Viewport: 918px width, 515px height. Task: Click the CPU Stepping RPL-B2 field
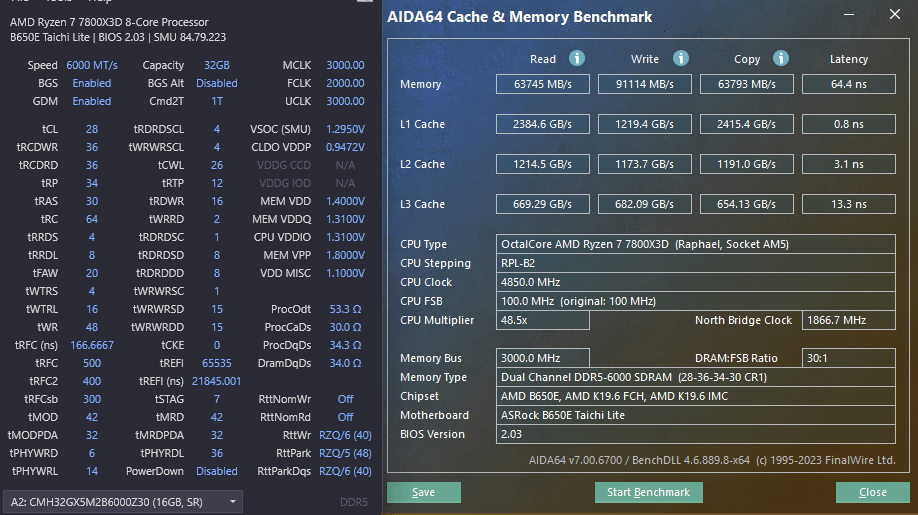pyautogui.click(x=696, y=263)
